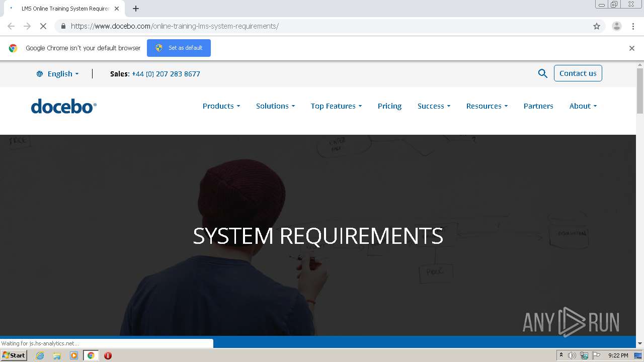Open the Partners page
Image resolution: width=644 pixels, height=362 pixels.
(x=538, y=106)
